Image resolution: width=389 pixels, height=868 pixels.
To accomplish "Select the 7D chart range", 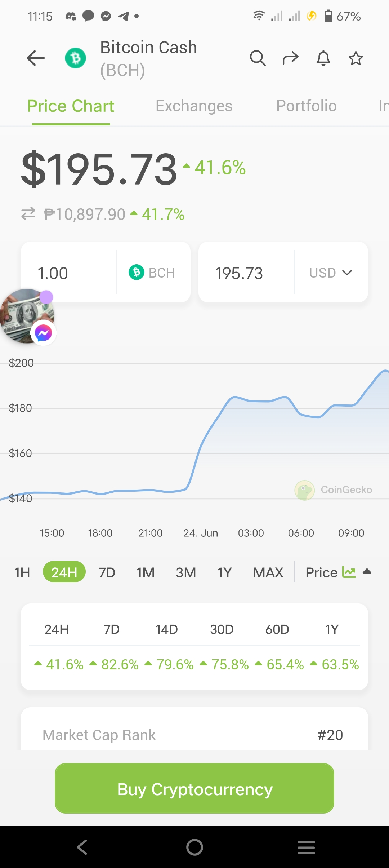I will [x=107, y=572].
